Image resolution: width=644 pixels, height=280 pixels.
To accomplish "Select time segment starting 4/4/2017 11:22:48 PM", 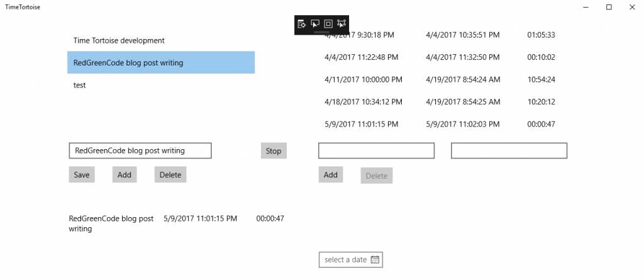I will [x=440, y=57].
